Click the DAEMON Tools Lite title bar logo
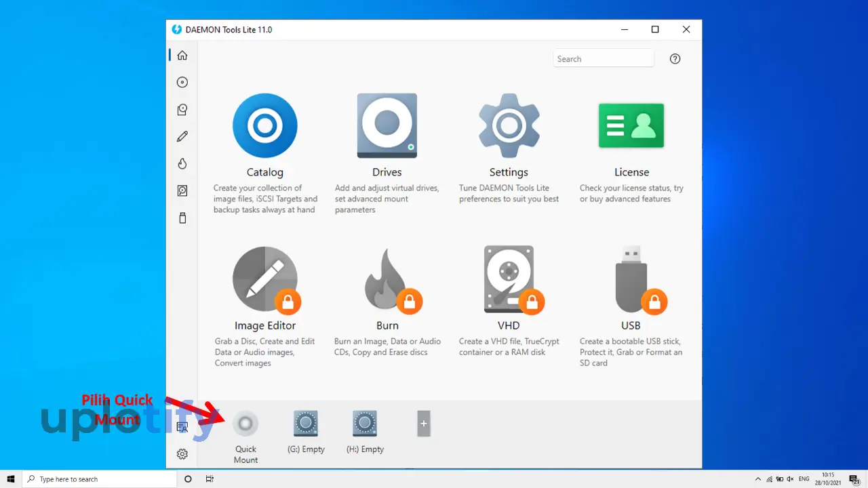The width and height of the screenshot is (868, 488). (x=177, y=30)
